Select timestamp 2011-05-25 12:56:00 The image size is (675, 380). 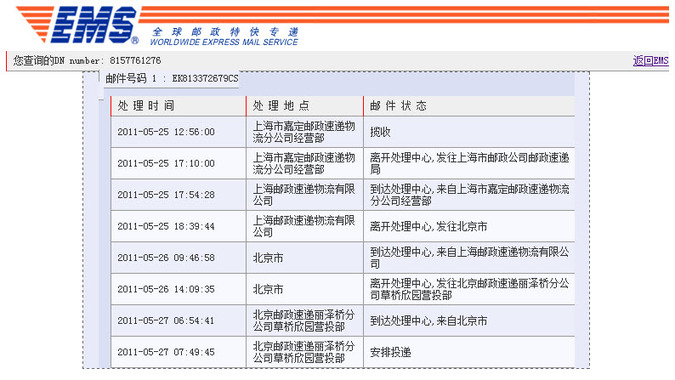tap(166, 132)
